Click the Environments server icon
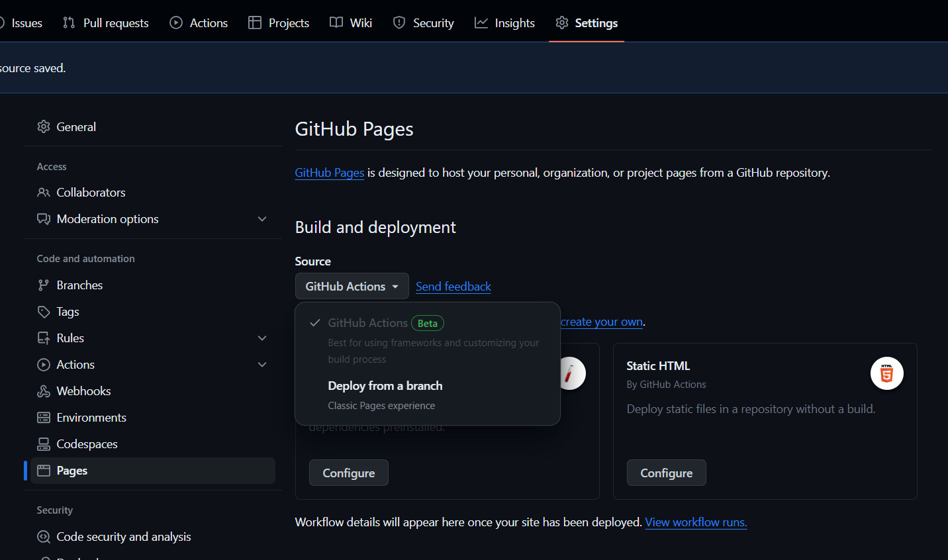Viewport: 948px width, 560px height. tap(44, 418)
